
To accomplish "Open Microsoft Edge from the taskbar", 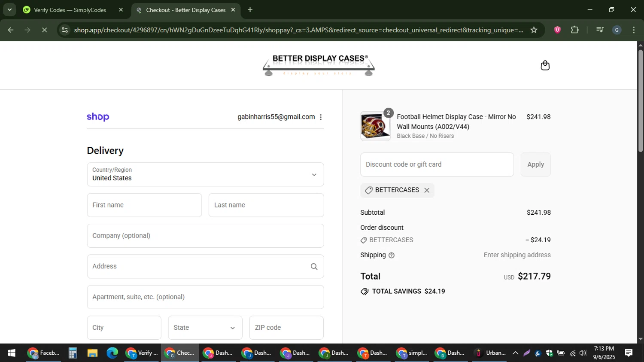I will pos(112,353).
